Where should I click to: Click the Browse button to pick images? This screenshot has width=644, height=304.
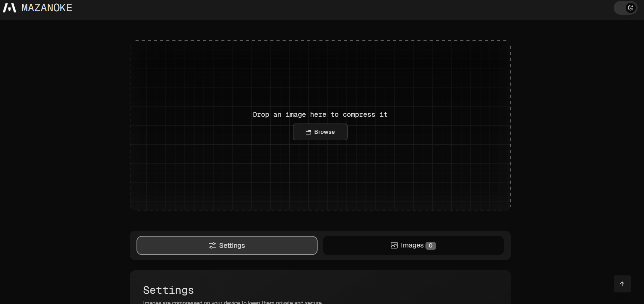click(x=320, y=132)
